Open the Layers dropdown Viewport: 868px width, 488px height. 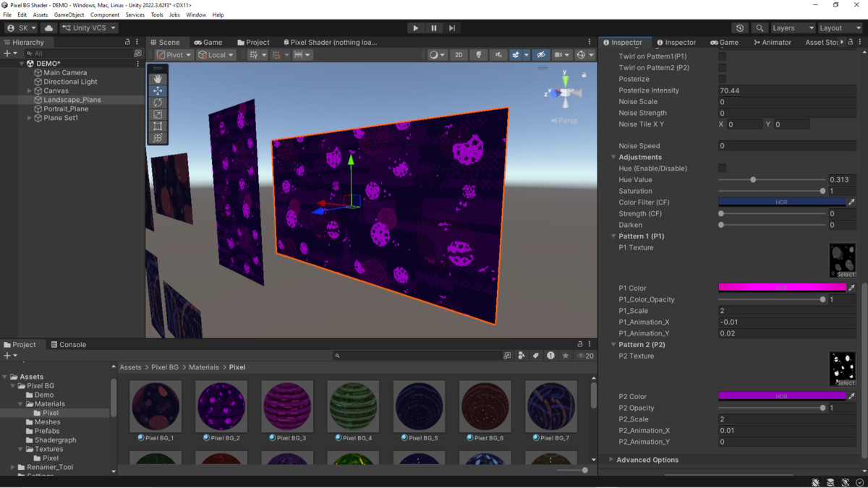coord(792,28)
